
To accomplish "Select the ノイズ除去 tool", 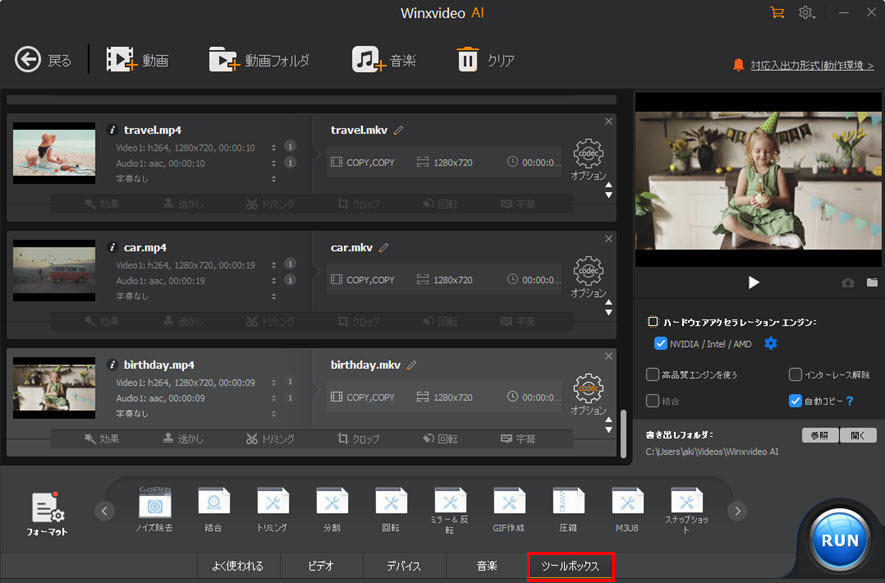I will pos(155,509).
